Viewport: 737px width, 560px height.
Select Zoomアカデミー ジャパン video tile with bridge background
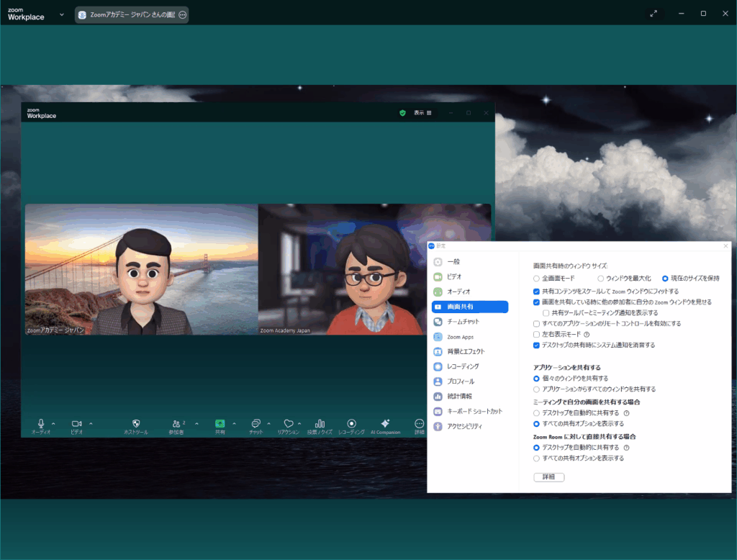(142, 269)
